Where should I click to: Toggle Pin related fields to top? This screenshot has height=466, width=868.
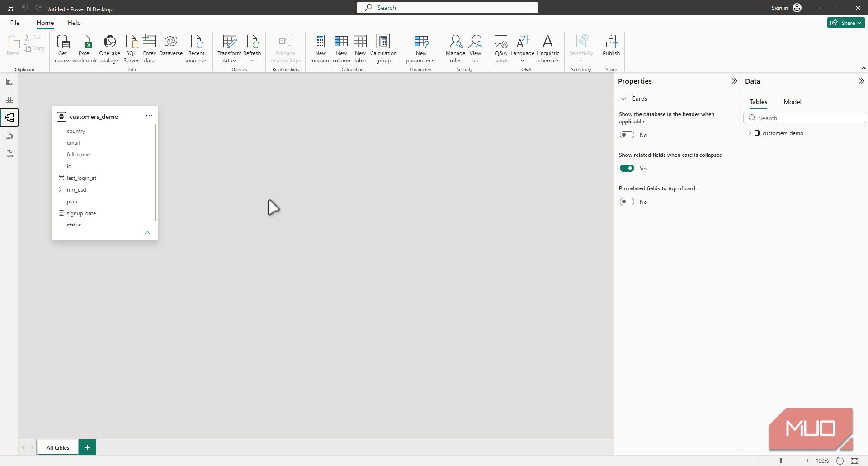[x=627, y=202]
